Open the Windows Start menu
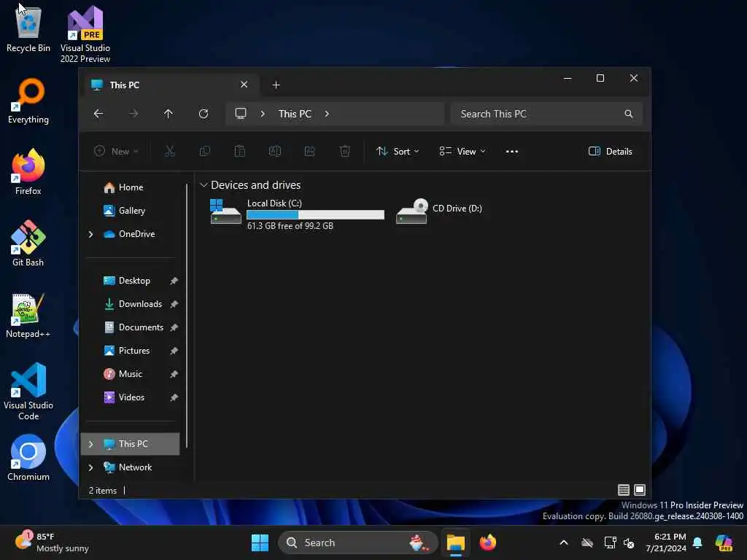 [260, 542]
